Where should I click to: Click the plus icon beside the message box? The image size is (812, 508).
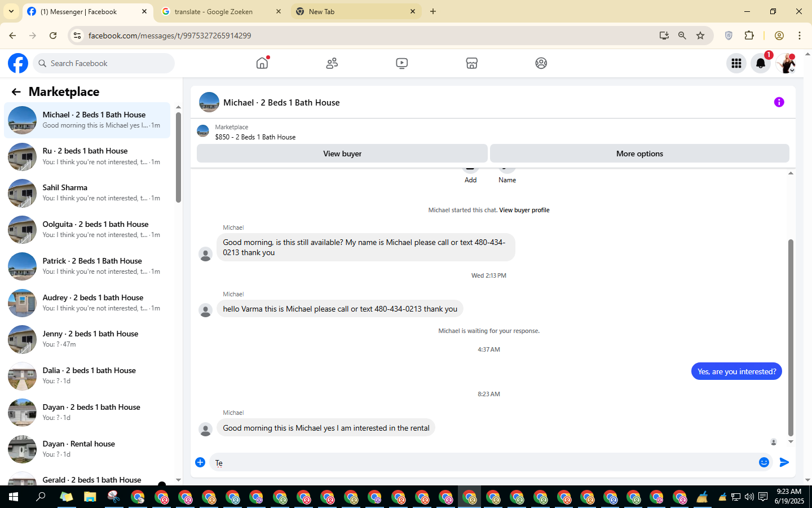click(200, 462)
